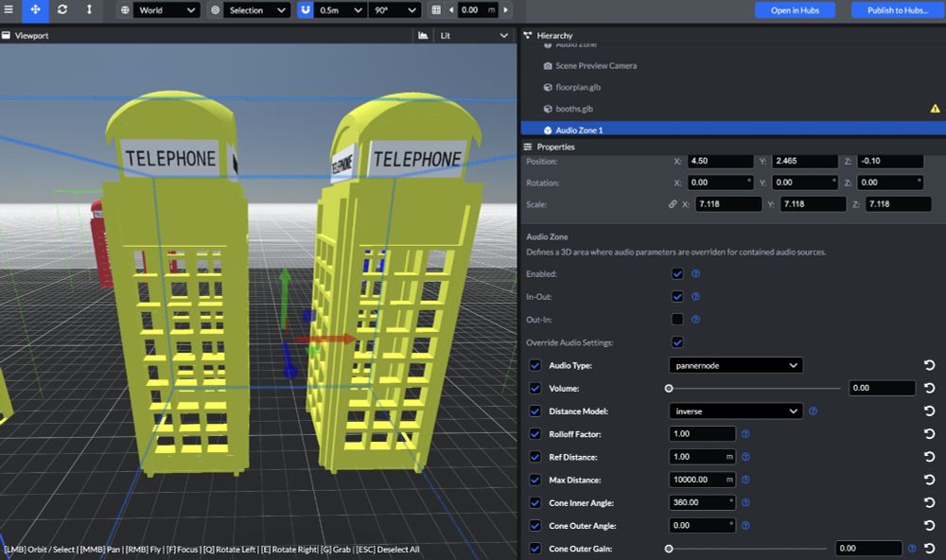Viewport: 946px width, 560px height.
Task: Click the Publish to Hubs button
Action: coord(897,10)
